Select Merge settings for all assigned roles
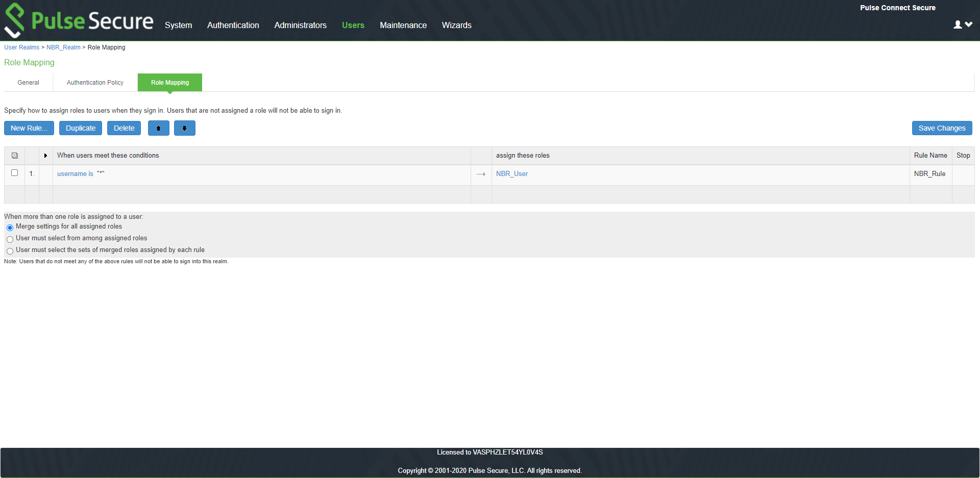 coord(10,228)
